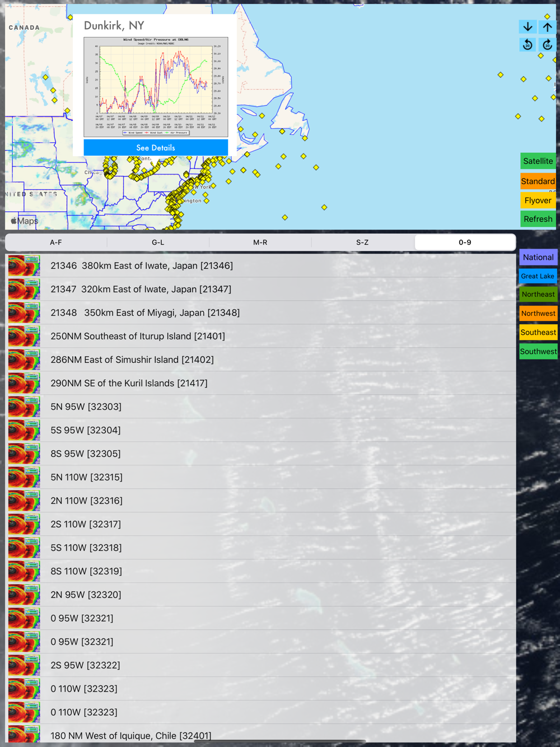Open the Apple Maps attribution logo

click(25, 221)
